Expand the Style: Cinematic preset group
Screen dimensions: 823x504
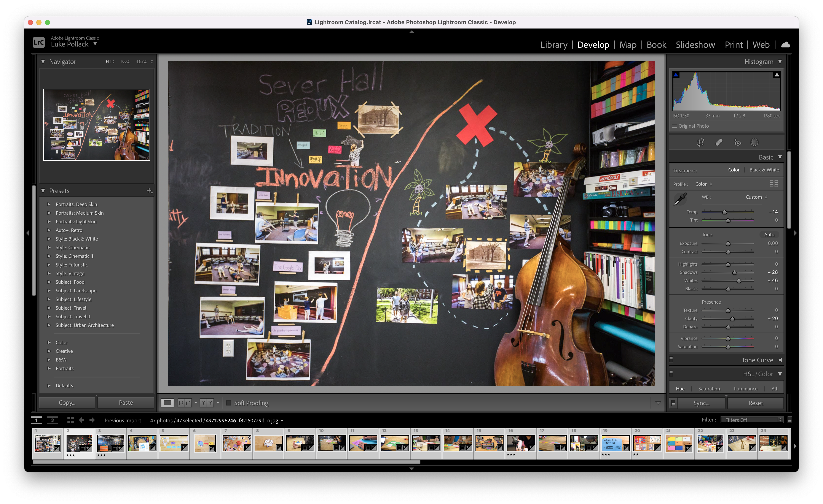[x=49, y=247]
